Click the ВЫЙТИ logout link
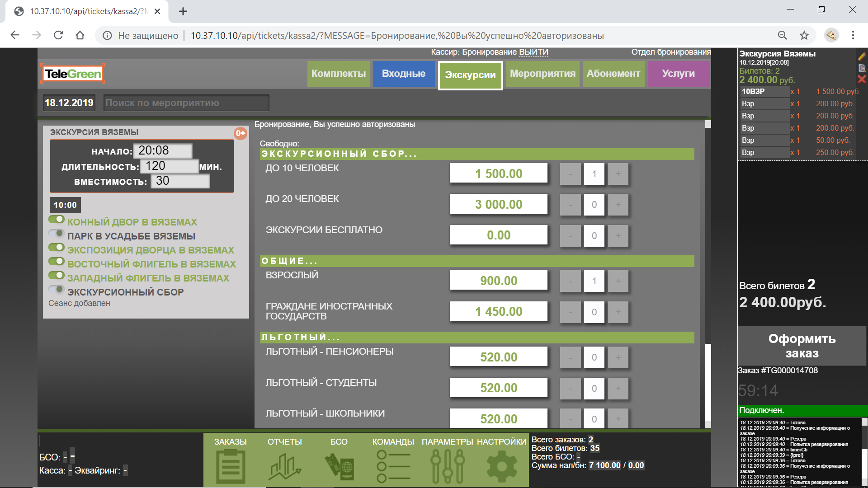 533,52
